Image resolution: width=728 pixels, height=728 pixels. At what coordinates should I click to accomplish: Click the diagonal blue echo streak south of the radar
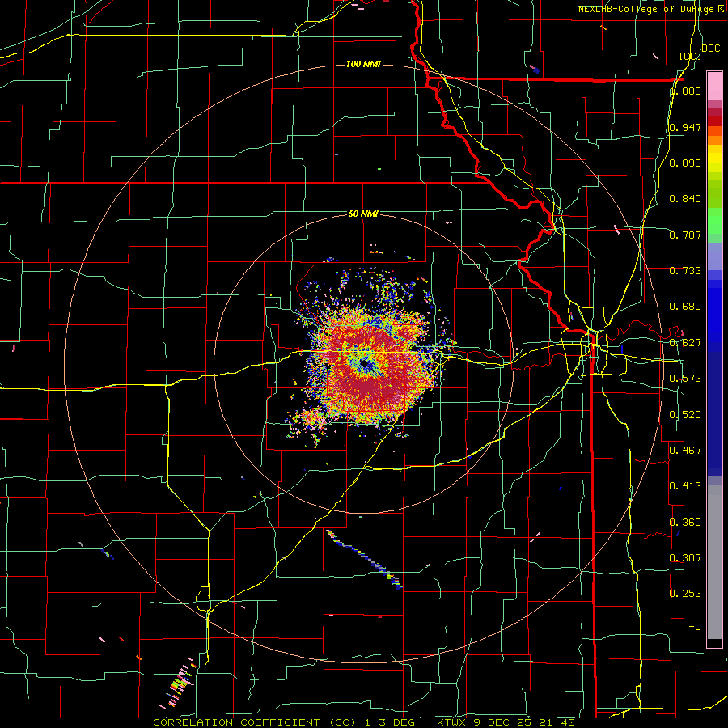(x=365, y=560)
